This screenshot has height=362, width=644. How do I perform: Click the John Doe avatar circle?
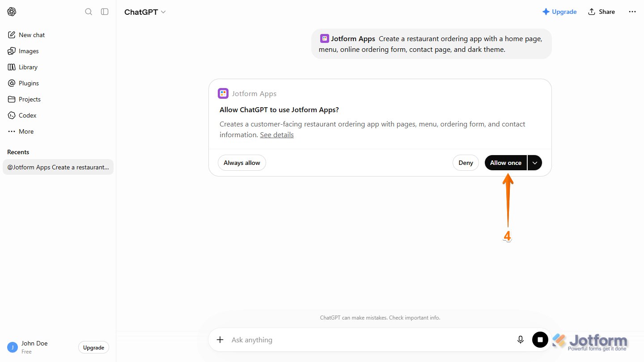click(x=13, y=347)
